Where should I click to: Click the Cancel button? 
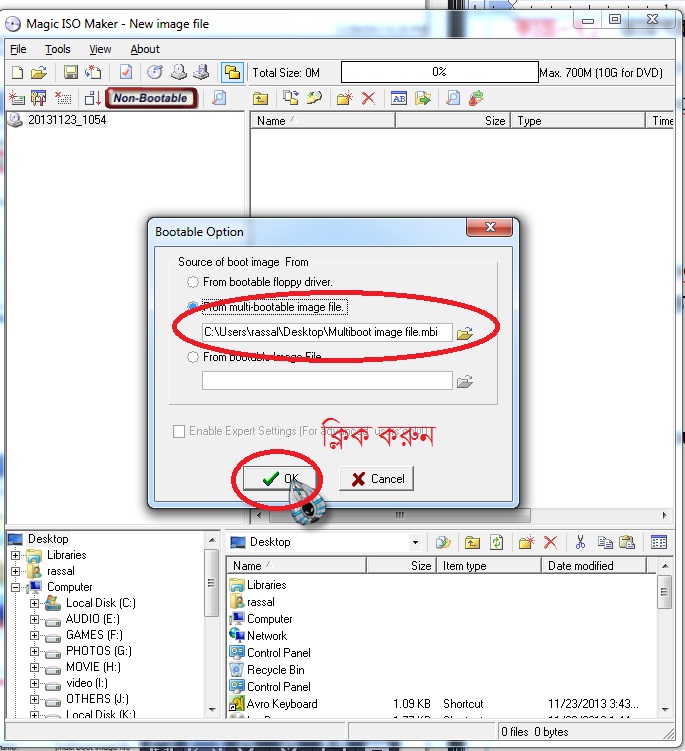pos(377,478)
